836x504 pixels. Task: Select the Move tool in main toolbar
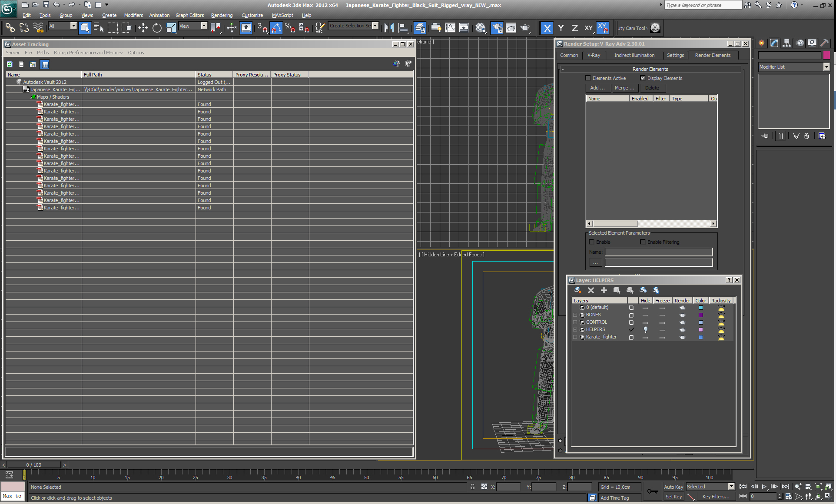click(143, 28)
